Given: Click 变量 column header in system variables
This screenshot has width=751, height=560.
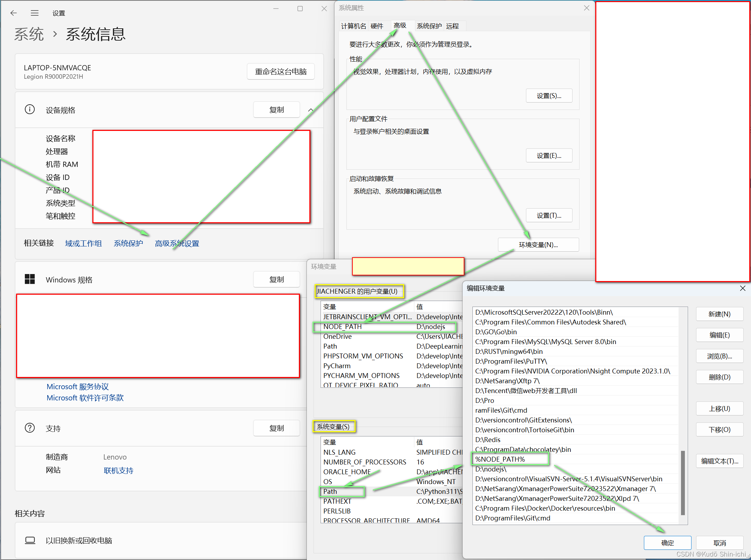Looking at the screenshot, I should (367, 442).
